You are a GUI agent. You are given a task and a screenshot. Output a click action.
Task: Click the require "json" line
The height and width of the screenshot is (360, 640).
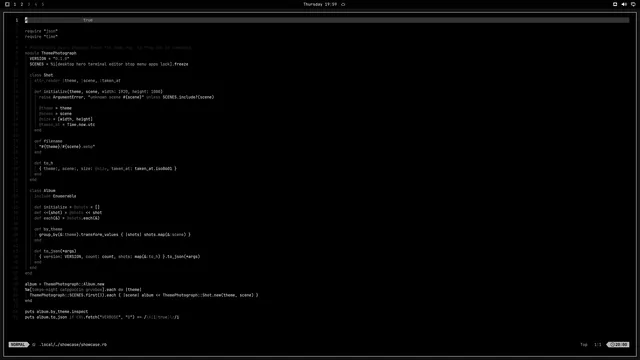(41, 31)
